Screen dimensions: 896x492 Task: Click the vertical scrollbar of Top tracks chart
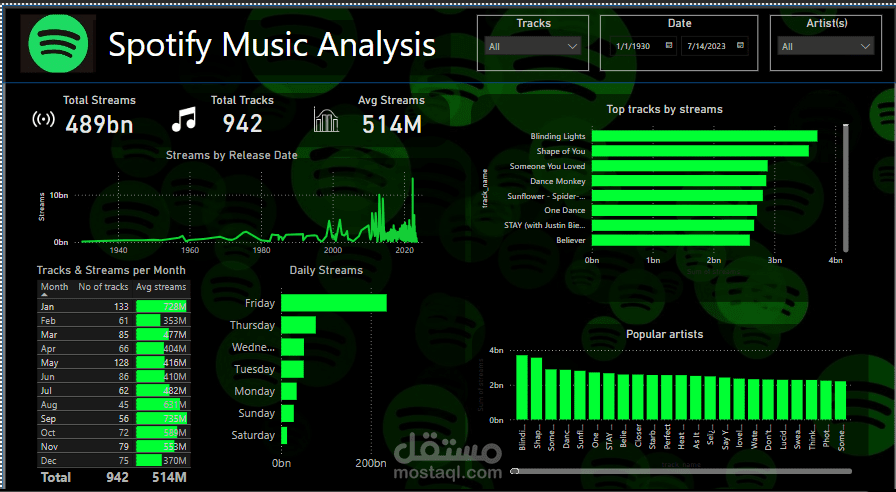[846, 187]
